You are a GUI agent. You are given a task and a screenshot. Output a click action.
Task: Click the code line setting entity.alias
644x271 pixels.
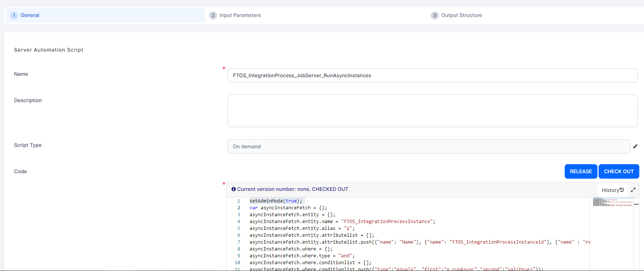[x=302, y=228]
